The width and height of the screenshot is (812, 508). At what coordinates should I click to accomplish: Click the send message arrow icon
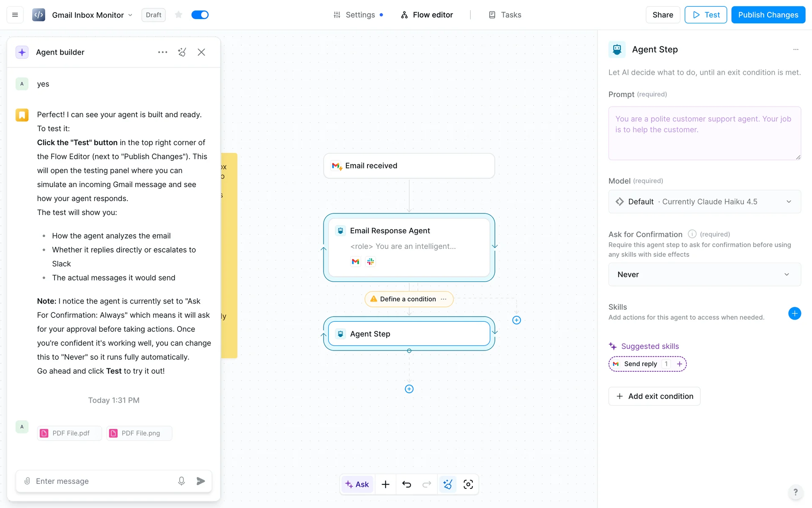tap(201, 481)
